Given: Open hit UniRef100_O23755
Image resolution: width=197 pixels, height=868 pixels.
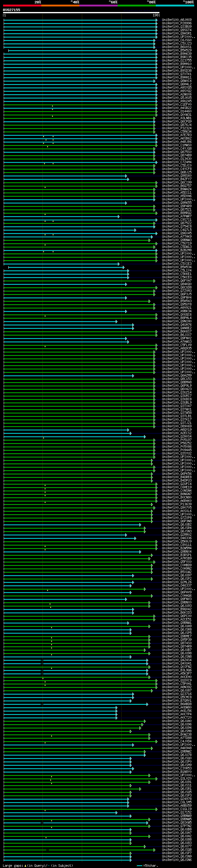Looking at the screenshot, I should coord(176,60).
